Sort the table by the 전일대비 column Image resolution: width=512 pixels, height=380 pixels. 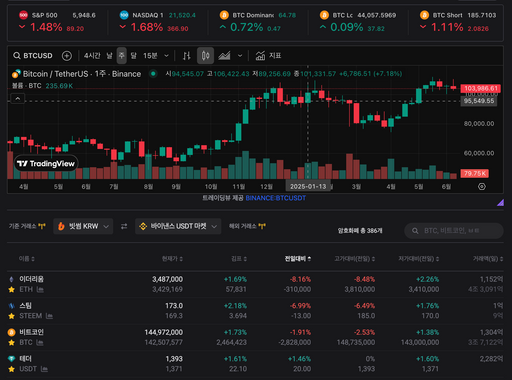coord(298,259)
